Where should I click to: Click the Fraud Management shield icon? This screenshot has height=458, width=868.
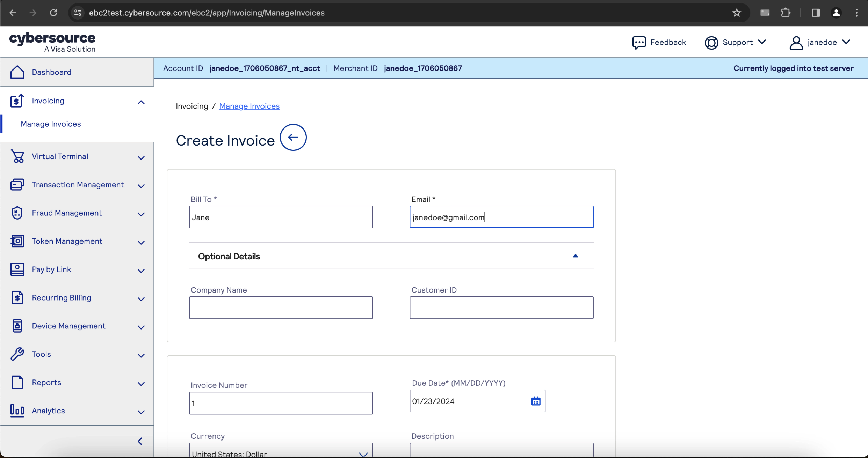17,213
